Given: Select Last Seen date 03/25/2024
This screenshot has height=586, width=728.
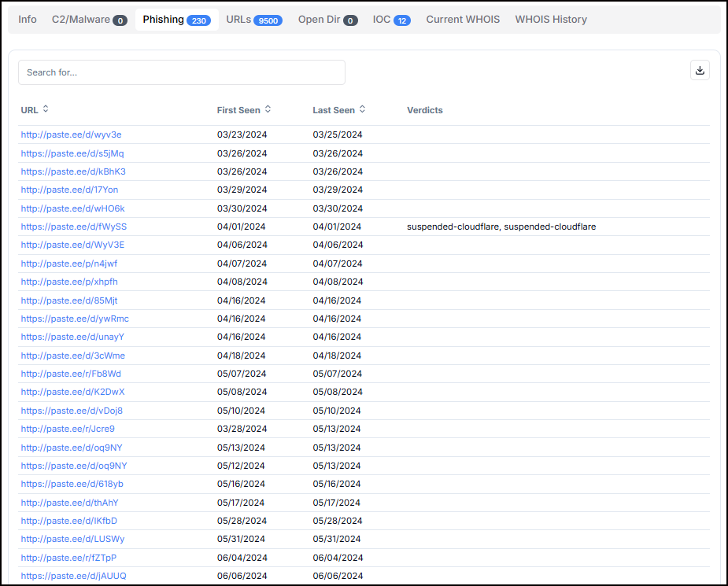Looking at the screenshot, I should click(x=338, y=135).
